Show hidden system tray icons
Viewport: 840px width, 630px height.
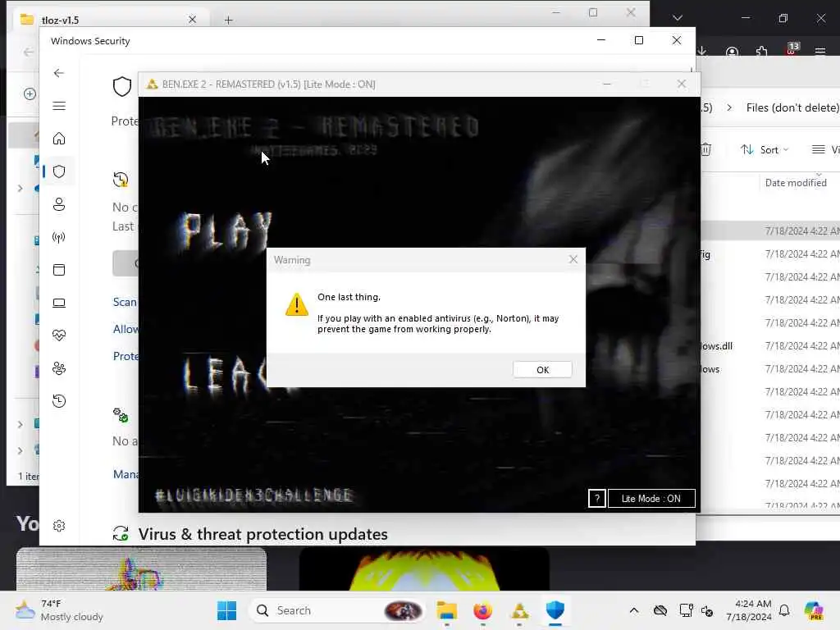pyautogui.click(x=634, y=610)
